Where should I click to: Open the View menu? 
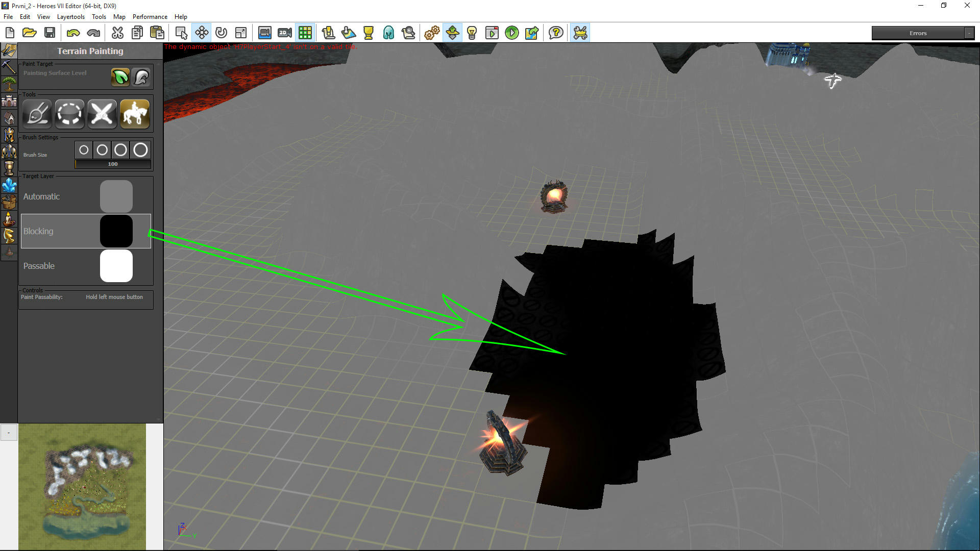click(x=43, y=17)
